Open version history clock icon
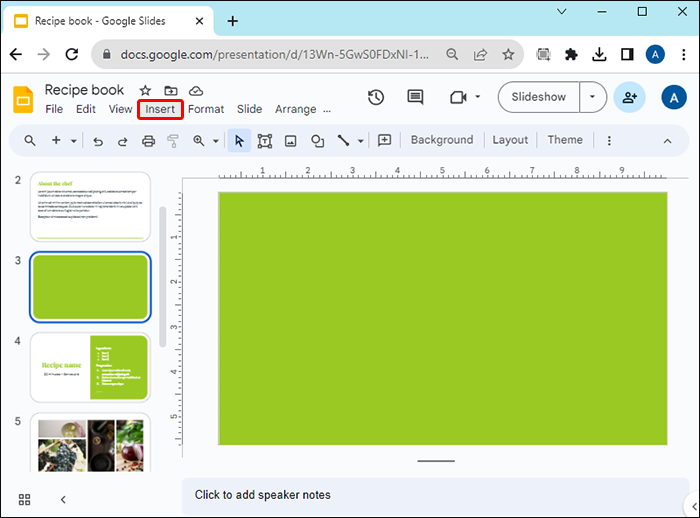Screen dimensions: 700x518 [376, 97]
